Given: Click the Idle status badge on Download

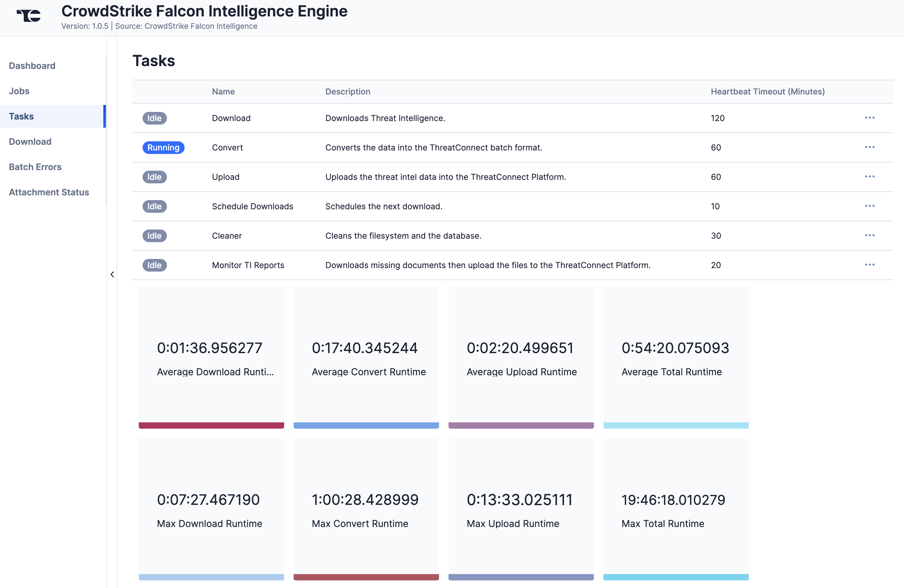Looking at the screenshot, I should tap(154, 118).
